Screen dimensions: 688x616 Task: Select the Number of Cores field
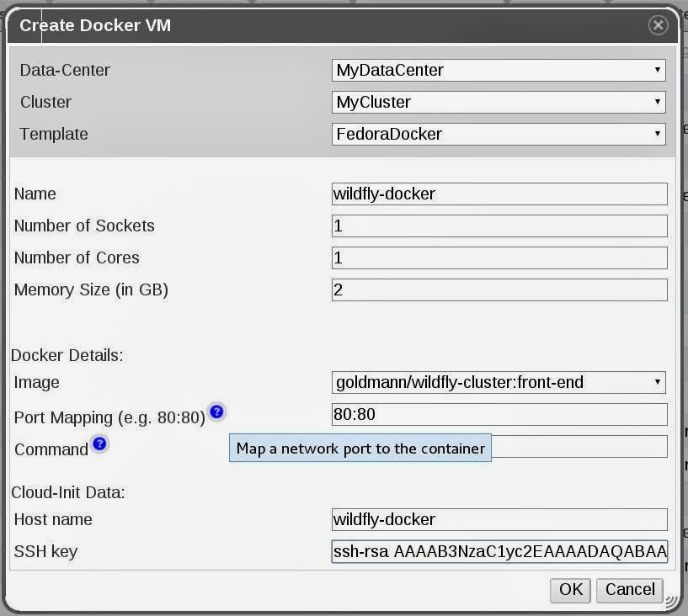coord(499,258)
